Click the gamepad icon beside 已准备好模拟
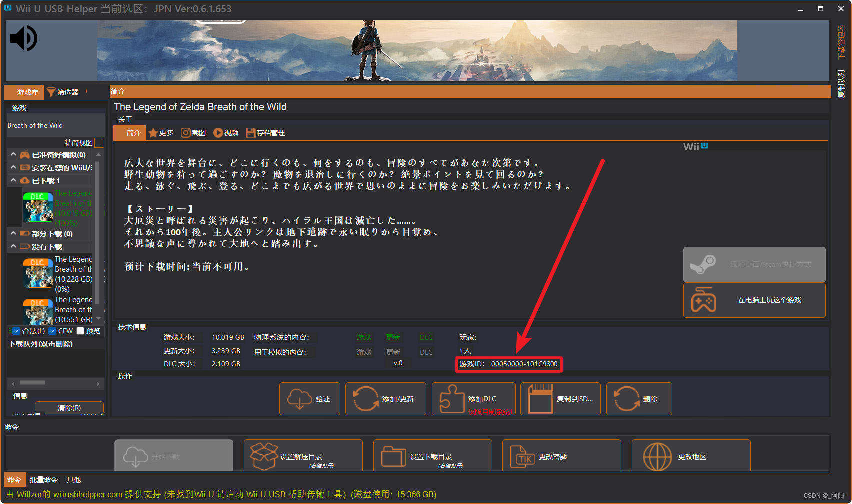 click(25, 155)
